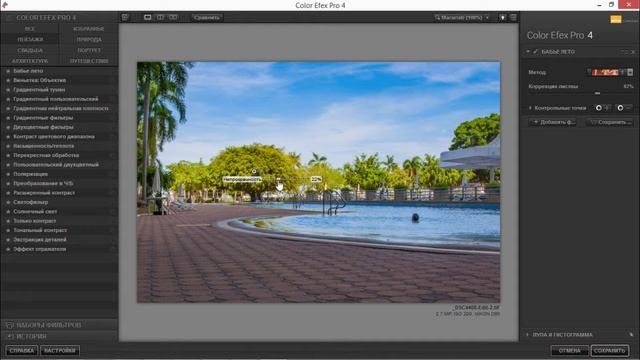Toggle the Бабье лето filter checkmark
Image resolution: width=640 pixels, height=360 pixels.
536,52
